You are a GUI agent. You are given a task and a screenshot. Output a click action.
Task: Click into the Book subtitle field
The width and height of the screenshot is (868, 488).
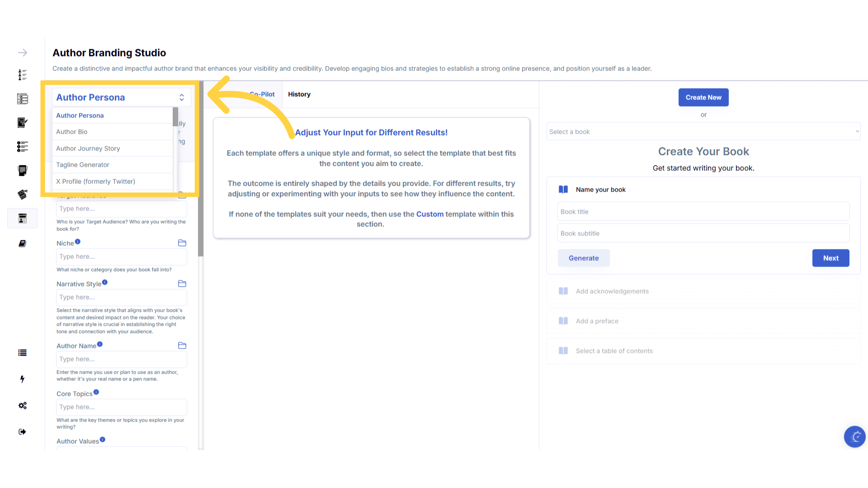703,233
